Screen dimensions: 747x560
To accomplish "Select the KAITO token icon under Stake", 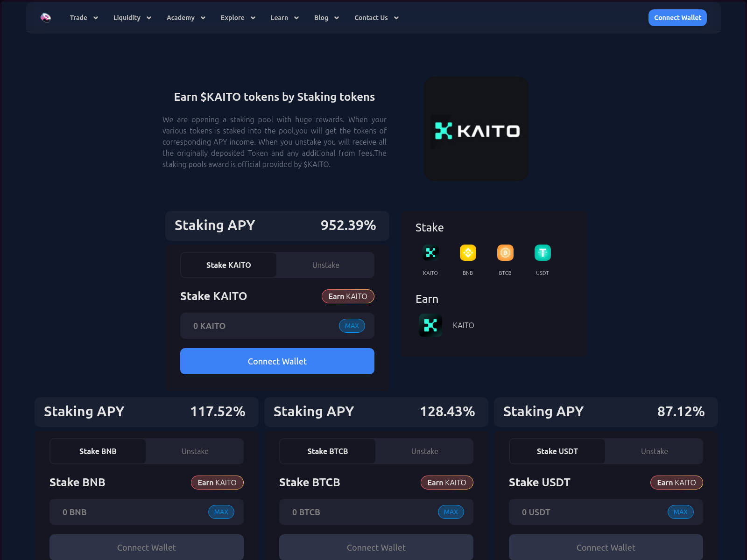I will tap(430, 253).
